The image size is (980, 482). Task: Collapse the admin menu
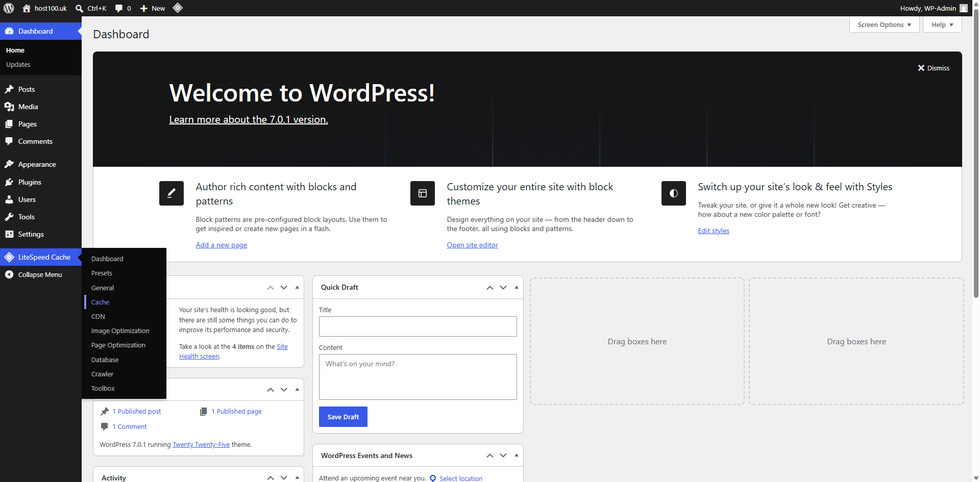click(x=41, y=274)
